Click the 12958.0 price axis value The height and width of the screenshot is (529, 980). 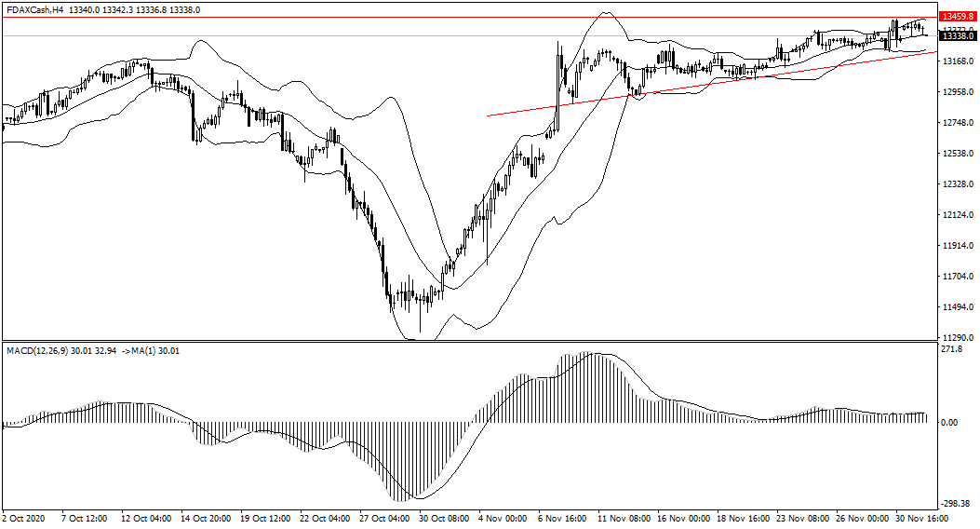pos(958,92)
